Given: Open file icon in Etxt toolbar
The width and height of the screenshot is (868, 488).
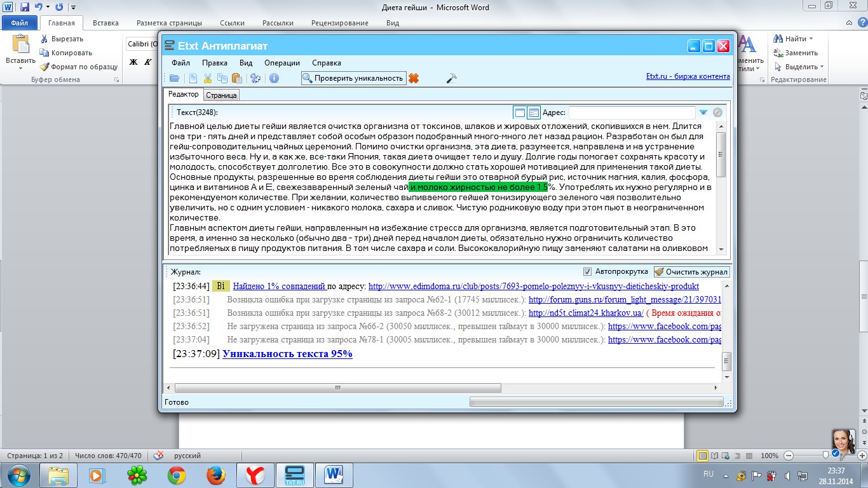Looking at the screenshot, I should [x=174, y=78].
